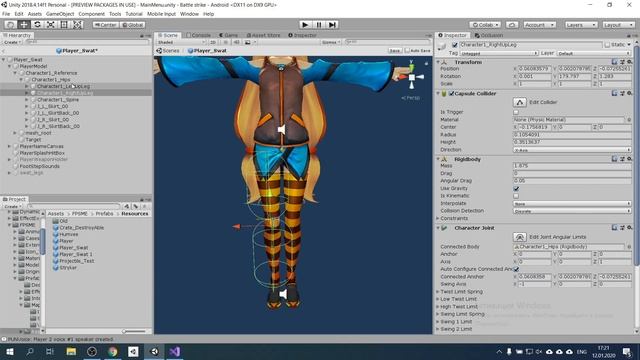This screenshot has width=640, height=360.
Task: Expand Constraints section
Action: pyautogui.click(x=438, y=218)
